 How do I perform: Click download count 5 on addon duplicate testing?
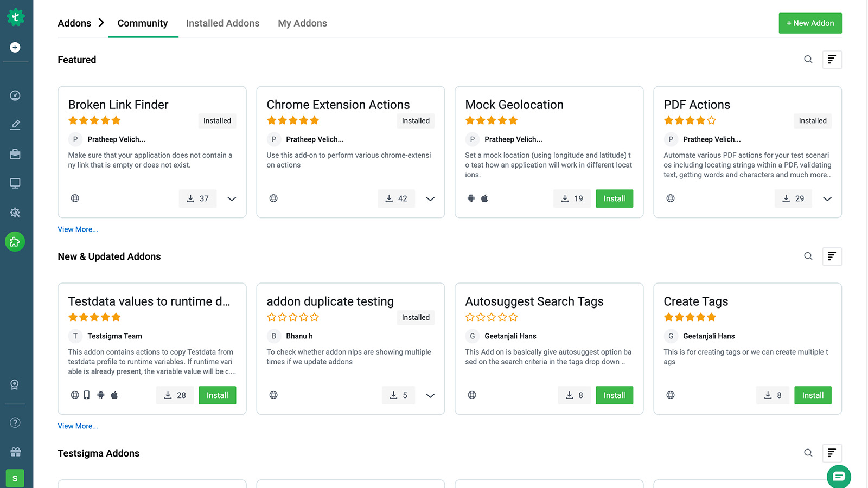pos(398,395)
